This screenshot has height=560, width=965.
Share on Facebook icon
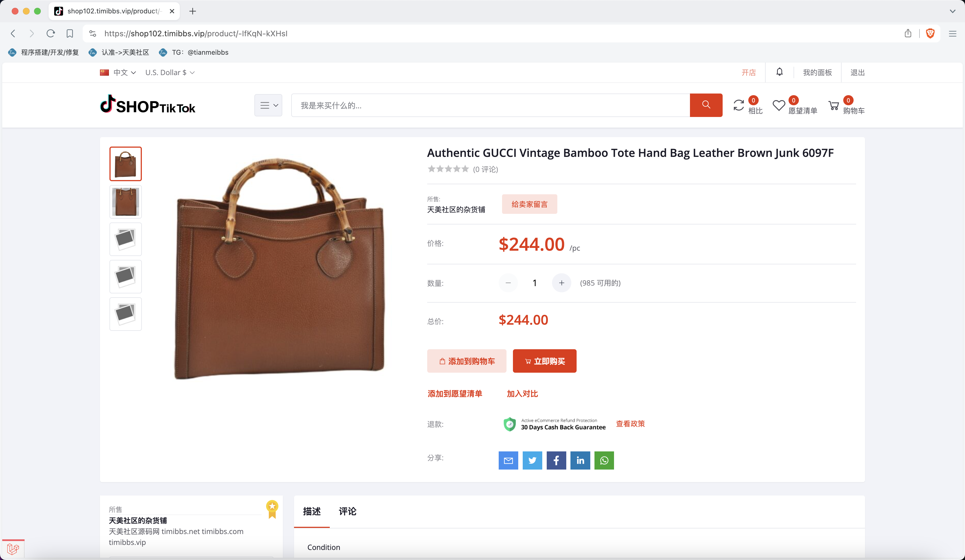pos(556,460)
